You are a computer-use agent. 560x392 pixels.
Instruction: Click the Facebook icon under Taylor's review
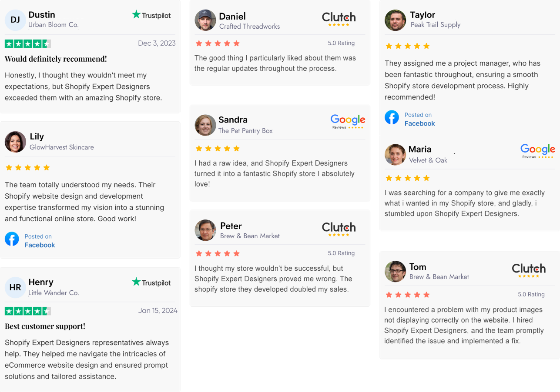pos(392,117)
